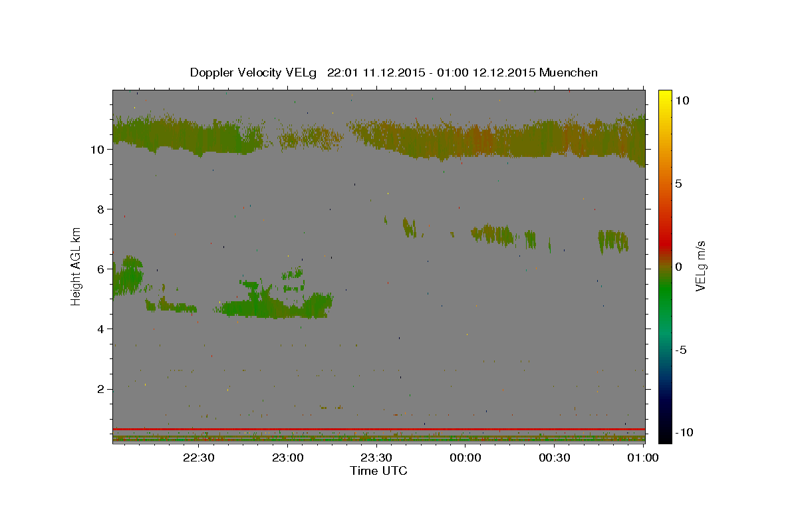Click the height tick label 4
Image resolution: width=798 pixels, height=532 pixels.
(102, 329)
